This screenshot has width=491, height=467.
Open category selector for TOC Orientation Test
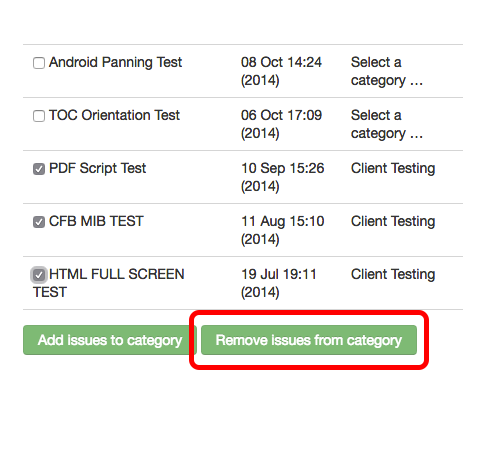pos(387,124)
